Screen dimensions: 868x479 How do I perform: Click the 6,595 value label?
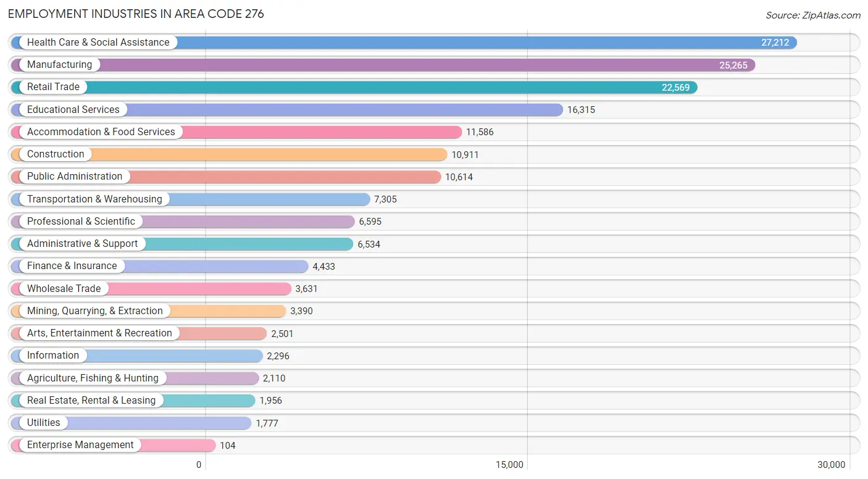pyautogui.click(x=370, y=222)
